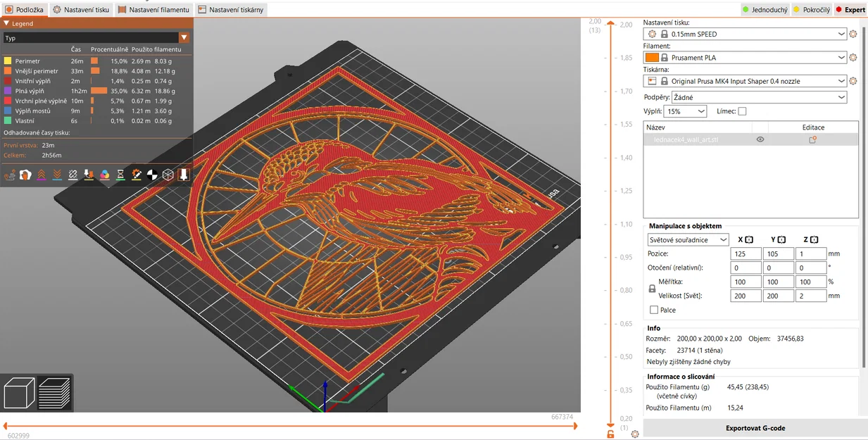The image size is (868, 440).
Task: Collapse the Legend panel triangle
Action: click(x=7, y=23)
